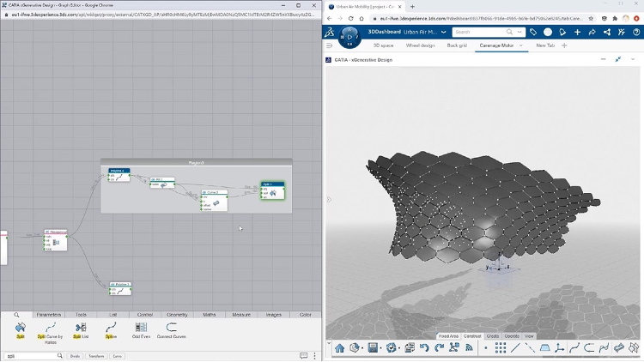
Task: Switch to the Create action bar tab
Action: coord(493,336)
